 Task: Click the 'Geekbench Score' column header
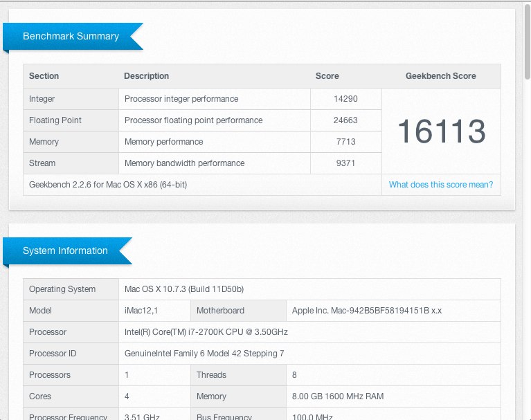click(x=441, y=76)
